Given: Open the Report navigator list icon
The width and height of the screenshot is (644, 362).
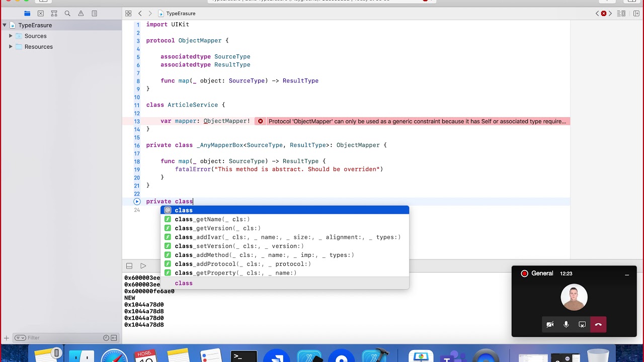Looking at the screenshot, I should coord(94,14).
